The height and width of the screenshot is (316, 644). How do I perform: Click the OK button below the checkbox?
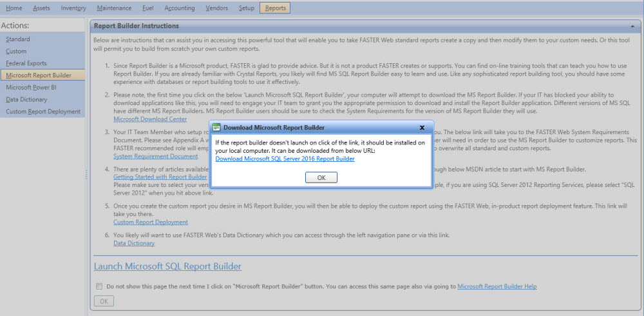104,301
